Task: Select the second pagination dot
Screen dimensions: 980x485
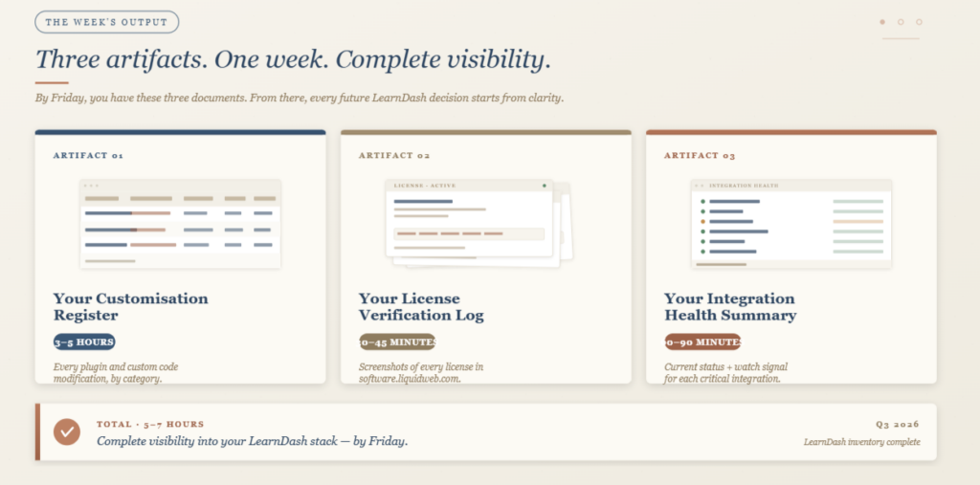Action: coord(901,22)
